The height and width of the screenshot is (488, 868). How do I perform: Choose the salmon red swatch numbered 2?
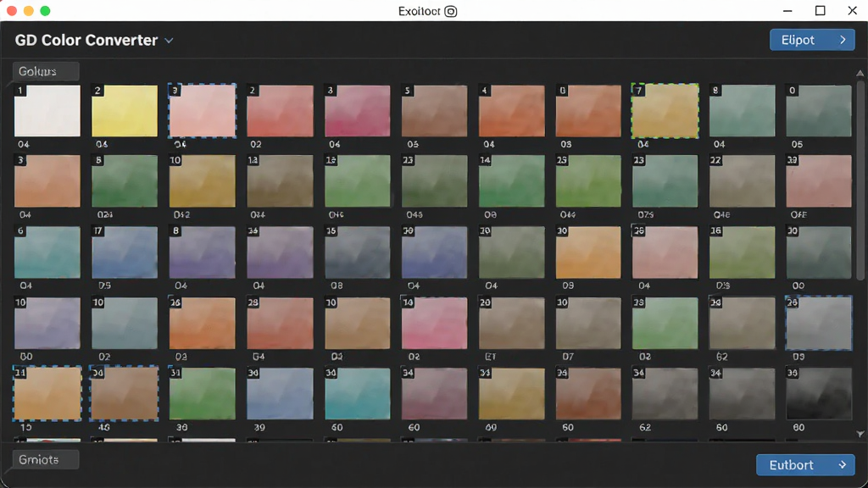pyautogui.click(x=280, y=111)
